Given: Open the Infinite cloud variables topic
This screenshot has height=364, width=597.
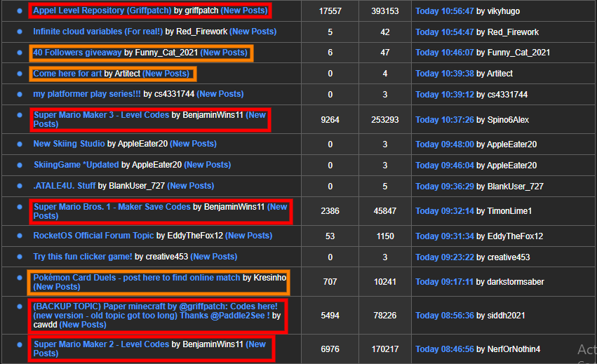Looking at the screenshot, I should point(98,32).
